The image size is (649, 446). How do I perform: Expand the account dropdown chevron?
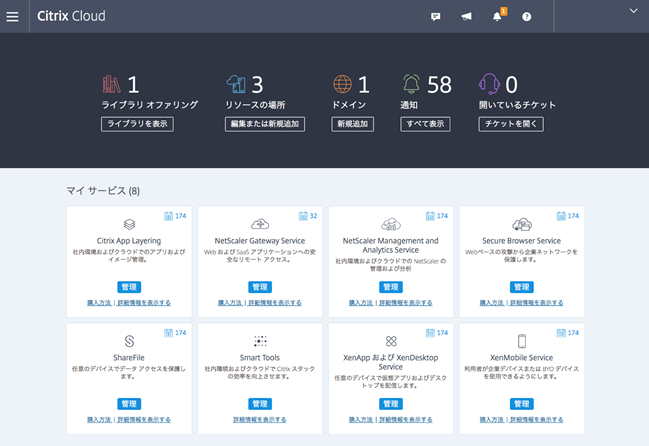(x=633, y=11)
